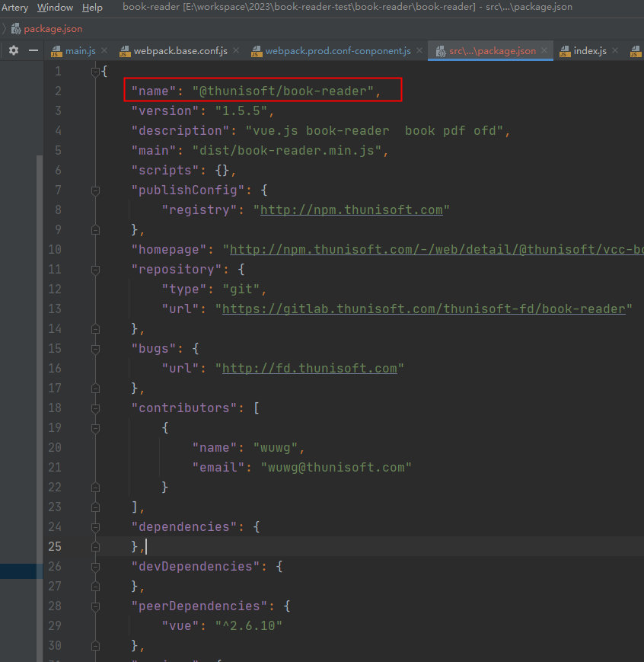
Task: Click the package.json file icon in breadcrumb bar
Action: coord(15,29)
